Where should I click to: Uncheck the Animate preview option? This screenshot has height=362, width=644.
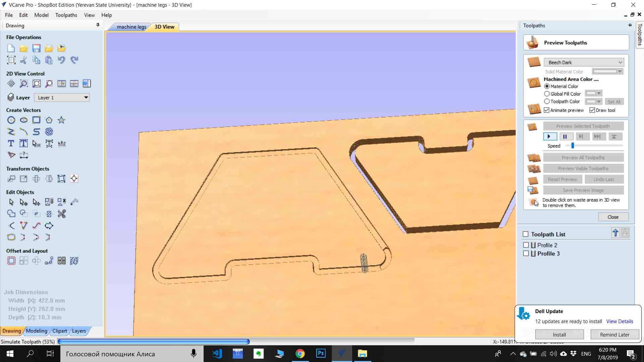click(x=547, y=110)
